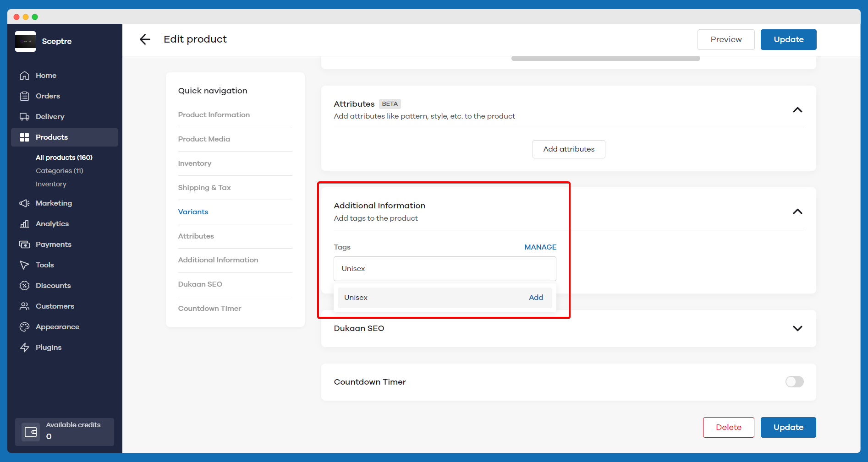Jump to Additional Information in quick navigation
The height and width of the screenshot is (462, 868).
(x=218, y=260)
